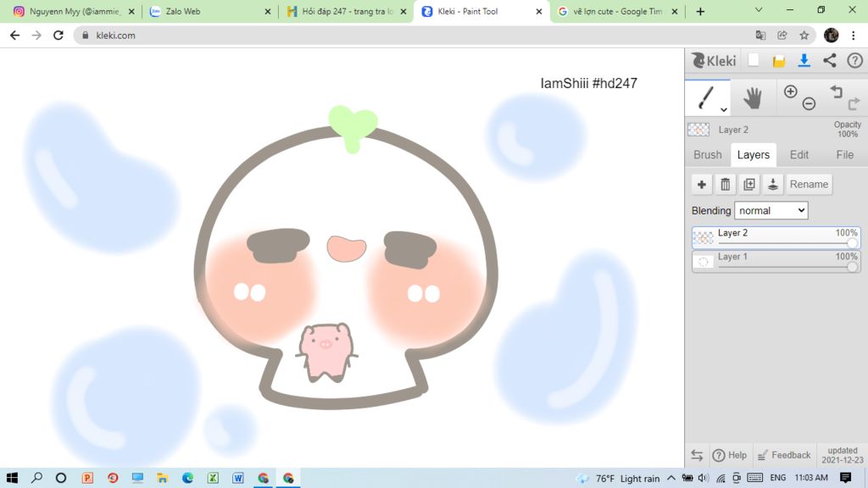Select Layer 1 in the layer list
The image size is (868, 488).
point(776,261)
